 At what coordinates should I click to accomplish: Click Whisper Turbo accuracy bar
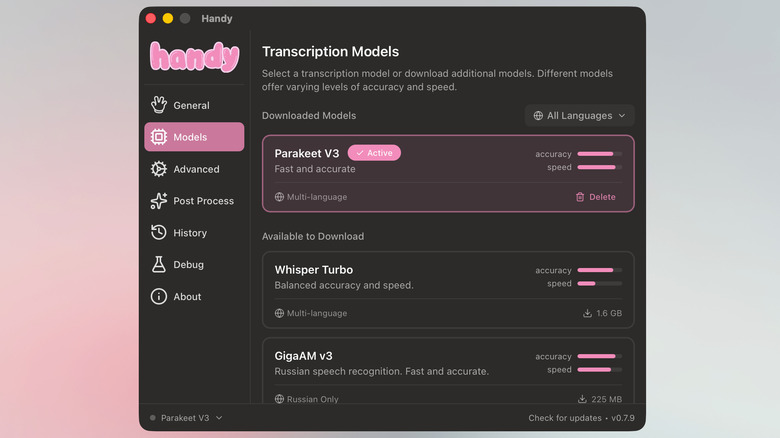(x=599, y=270)
